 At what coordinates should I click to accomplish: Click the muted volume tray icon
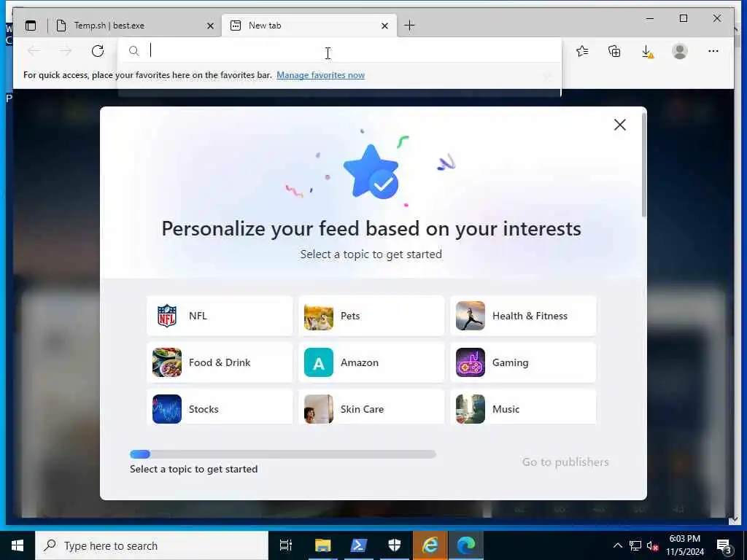[653, 545]
